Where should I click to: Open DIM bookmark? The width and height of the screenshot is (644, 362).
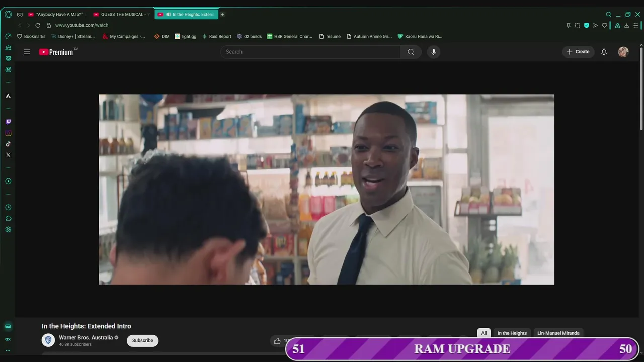tap(162, 36)
